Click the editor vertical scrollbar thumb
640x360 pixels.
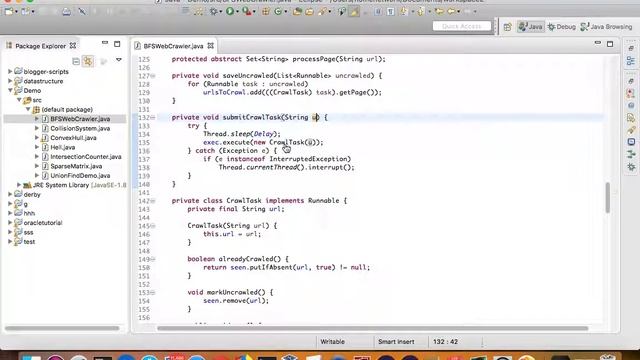point(608,198)
